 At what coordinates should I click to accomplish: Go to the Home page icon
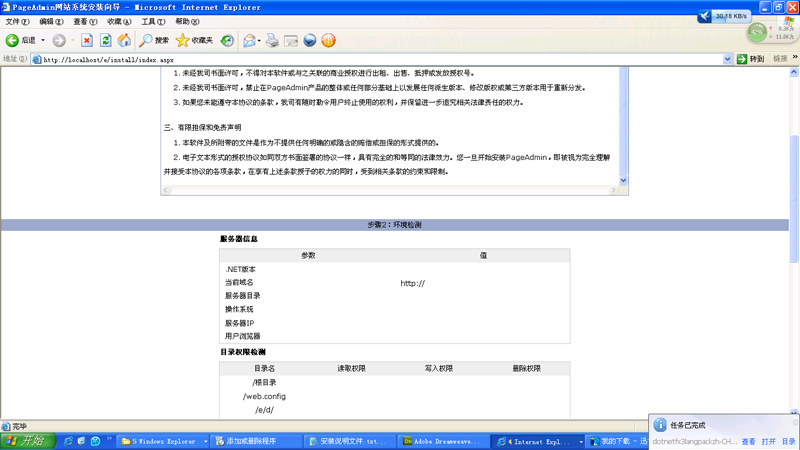[124, 40]
